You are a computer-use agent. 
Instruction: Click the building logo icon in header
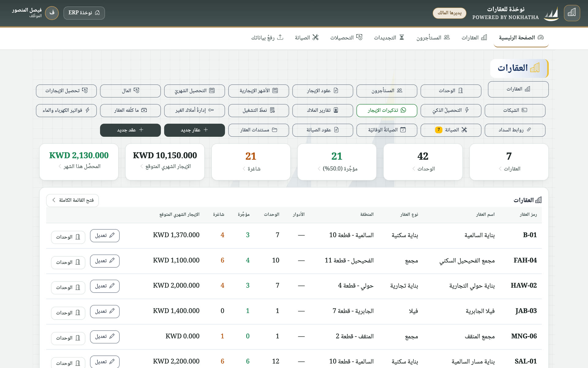pos(571,13)
